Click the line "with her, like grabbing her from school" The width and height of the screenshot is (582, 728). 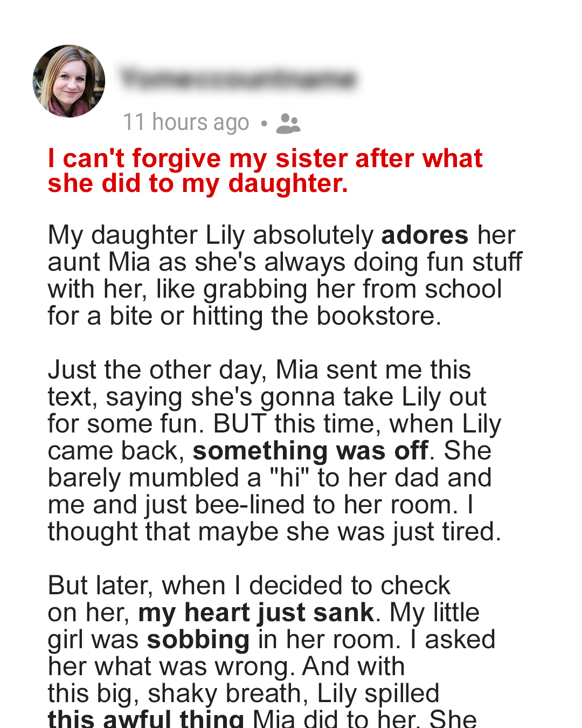tap(275, 289)
